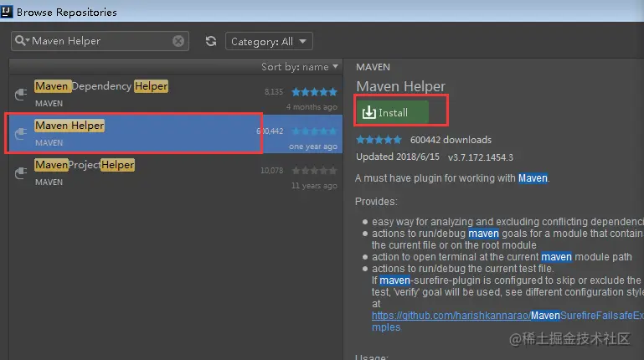Click the 'Updated 2018/6/15' text

(x=398, y=157)
